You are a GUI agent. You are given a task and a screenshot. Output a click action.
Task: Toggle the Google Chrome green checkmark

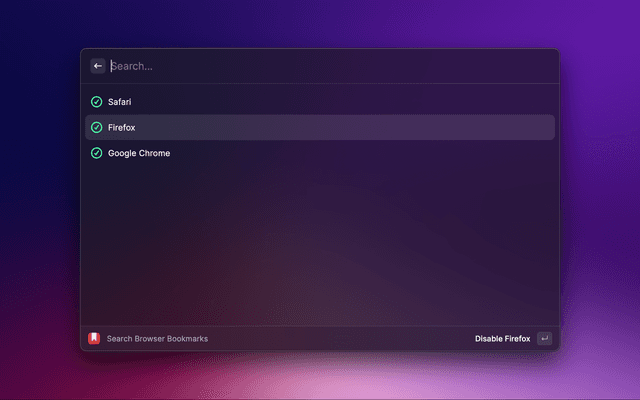click(97, 153)
